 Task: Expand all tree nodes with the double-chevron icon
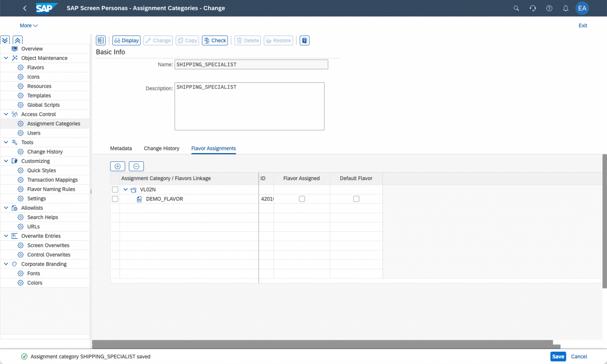click(x=5, y=40)
